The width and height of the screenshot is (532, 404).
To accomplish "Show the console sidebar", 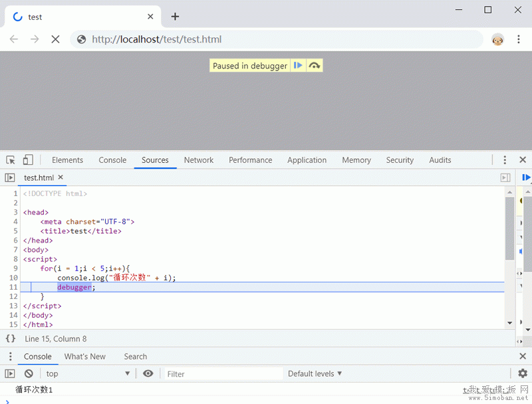I will (x=10, y=373).
